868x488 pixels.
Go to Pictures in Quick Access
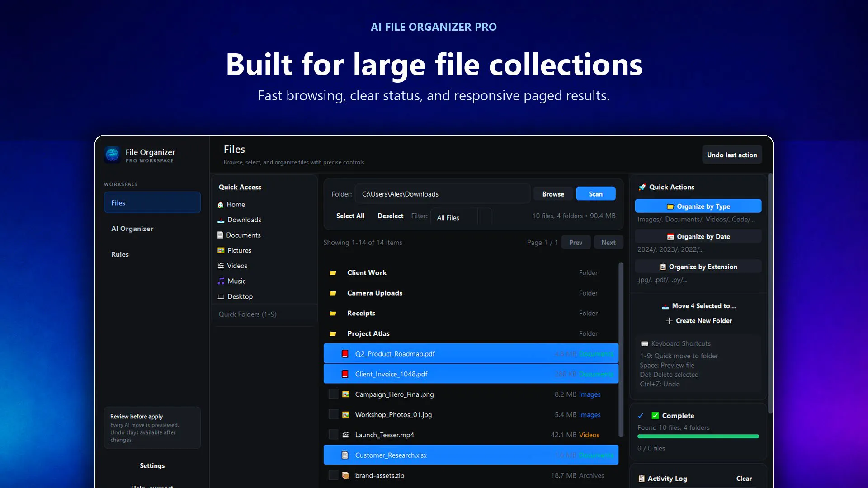(239, 251)
